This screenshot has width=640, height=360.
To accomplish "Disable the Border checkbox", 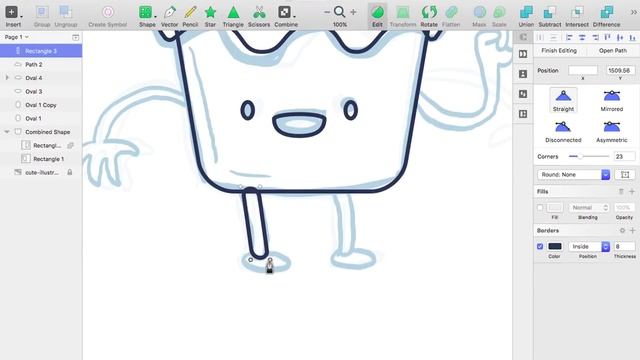I will tap(540, 247).
